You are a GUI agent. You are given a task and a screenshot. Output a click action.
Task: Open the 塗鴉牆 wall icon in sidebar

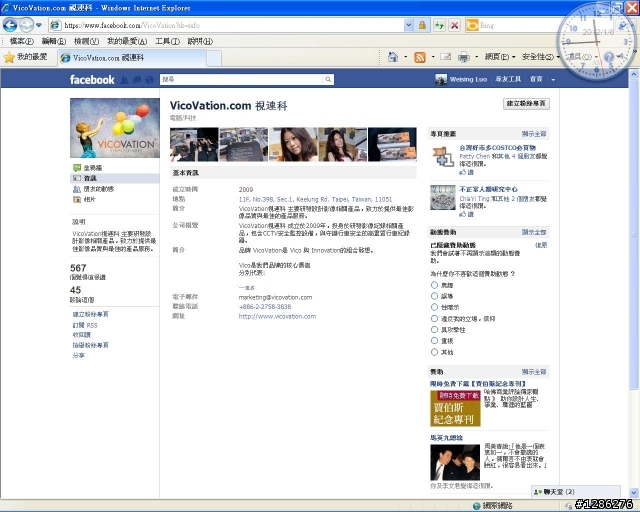77,168
